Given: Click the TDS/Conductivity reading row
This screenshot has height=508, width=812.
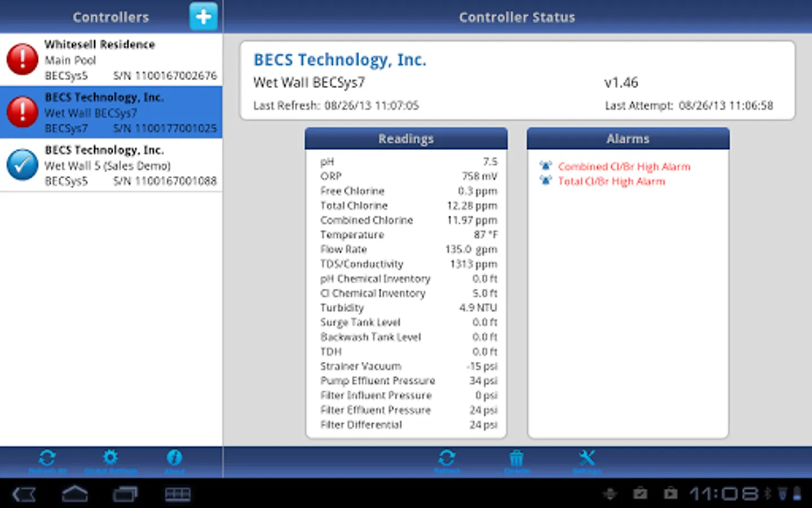Looking at the screenshot, I should coord(409,264).
